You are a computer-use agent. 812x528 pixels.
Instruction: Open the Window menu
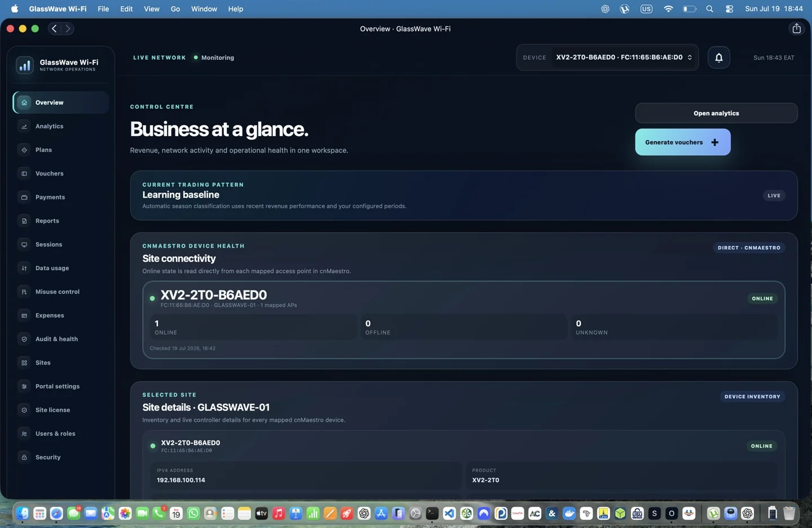click(x=204, y=9)
